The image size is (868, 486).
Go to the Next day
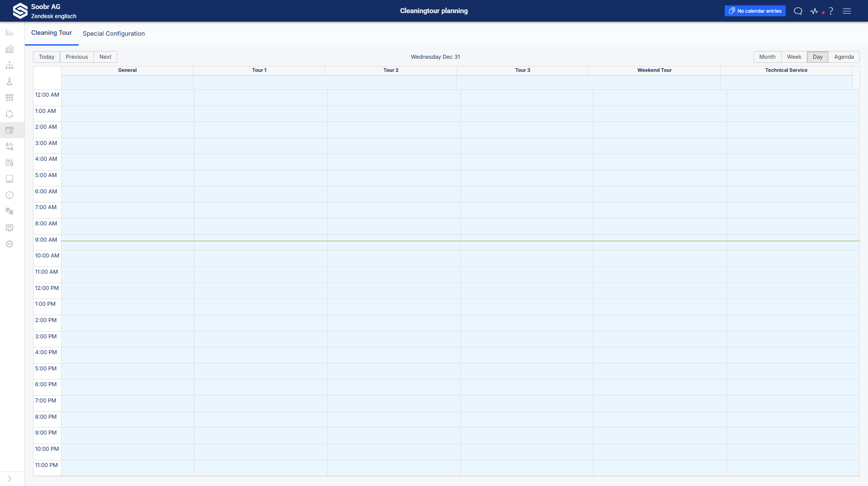click(x=105, y=57)
